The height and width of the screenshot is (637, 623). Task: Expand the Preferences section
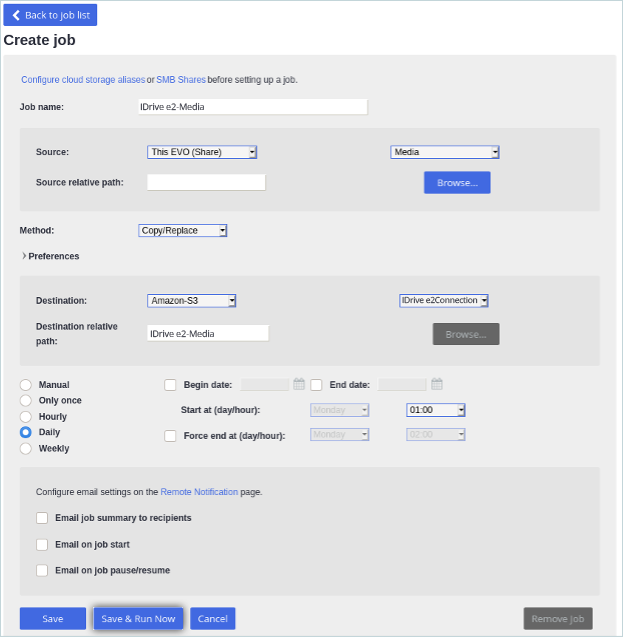coord(50,256)
